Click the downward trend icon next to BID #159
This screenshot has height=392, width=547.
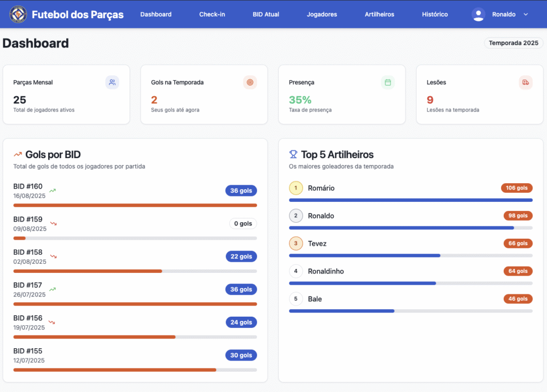[x=53, y=223]
